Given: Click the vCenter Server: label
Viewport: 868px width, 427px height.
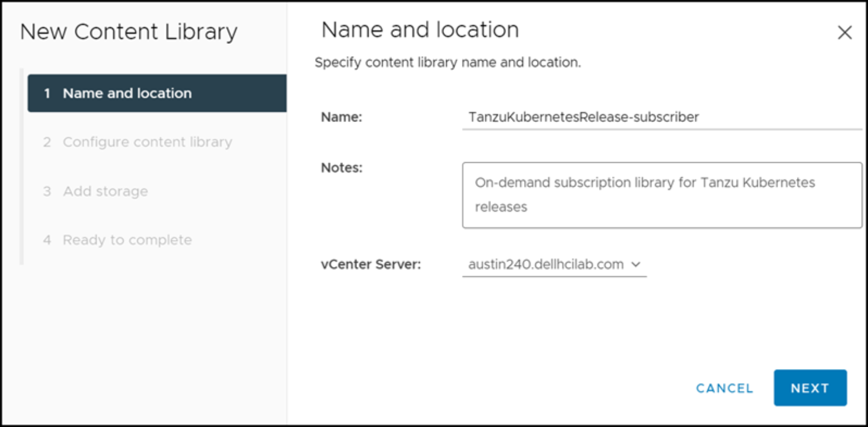Looking at the screenshot, I should coord(371,264).
